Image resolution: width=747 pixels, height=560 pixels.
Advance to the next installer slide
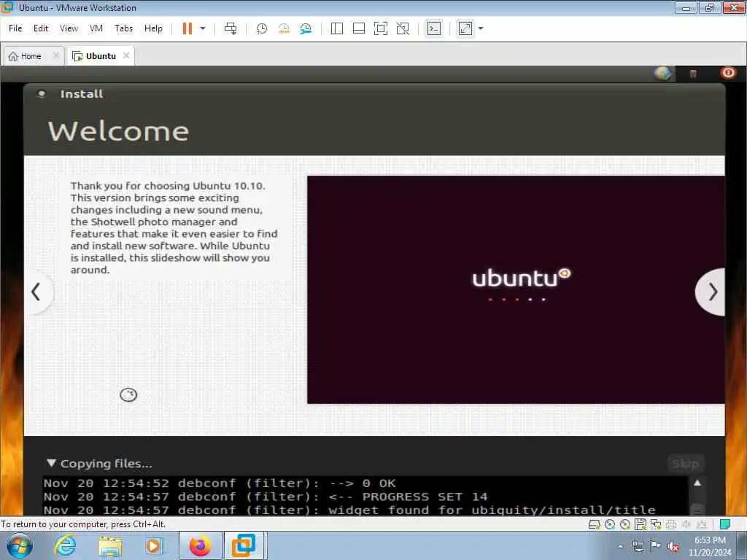712,292
